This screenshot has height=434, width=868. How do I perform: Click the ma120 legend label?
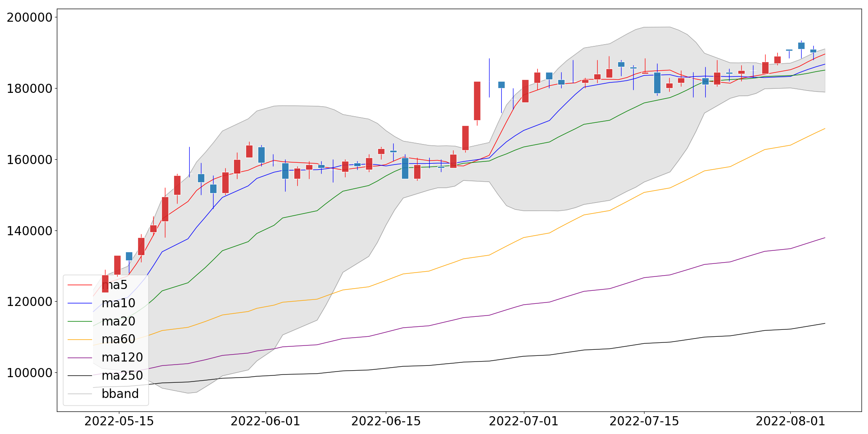122,357
